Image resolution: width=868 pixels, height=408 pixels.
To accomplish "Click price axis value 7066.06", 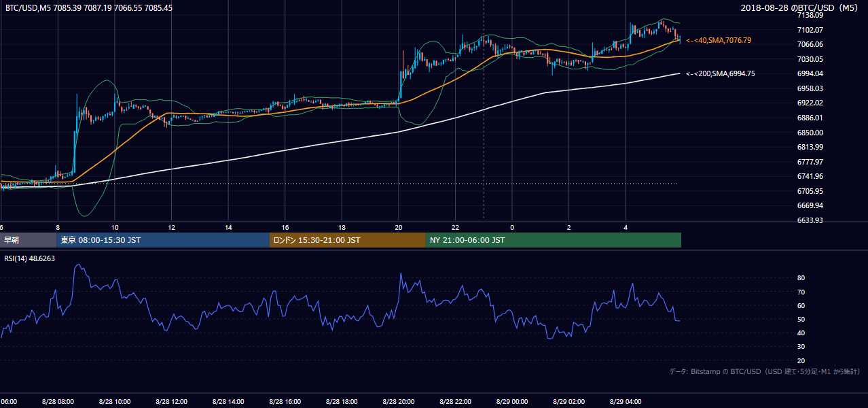I will click(810, 44).
